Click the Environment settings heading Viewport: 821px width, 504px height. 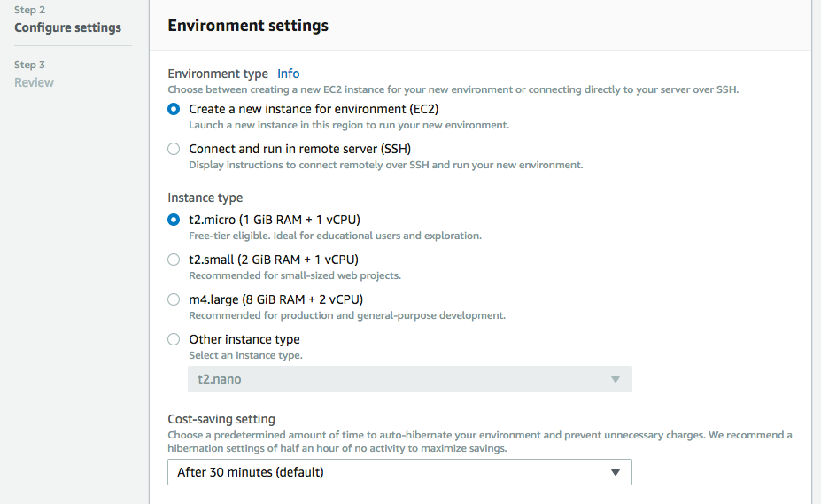(248, 26)
